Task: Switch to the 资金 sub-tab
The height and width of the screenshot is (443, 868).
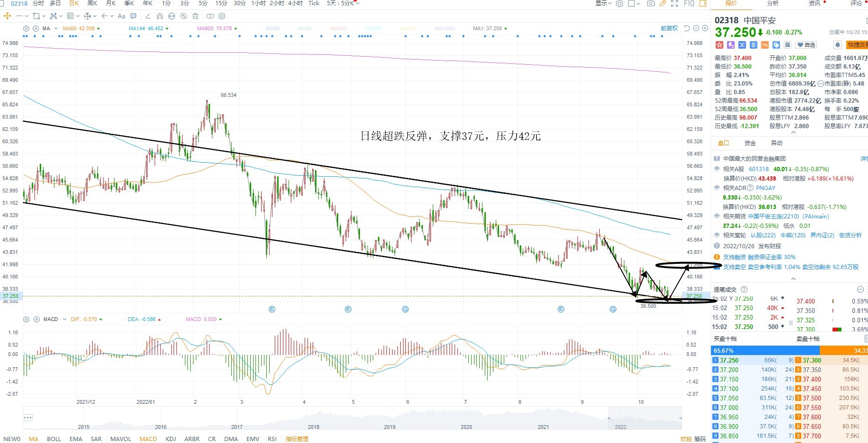Action: coord(750,143)
